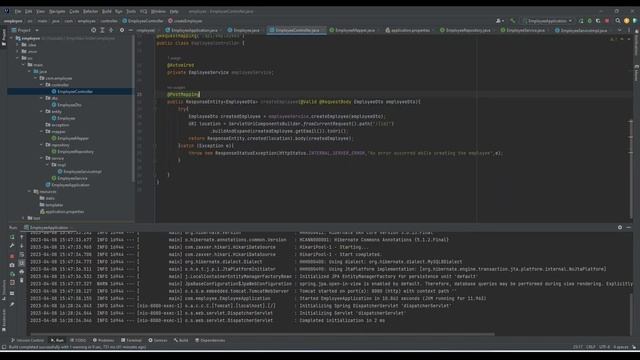This screenshot has height=360, width=640.
Task: Open the Navigate menu
Action: pos(57,11)
